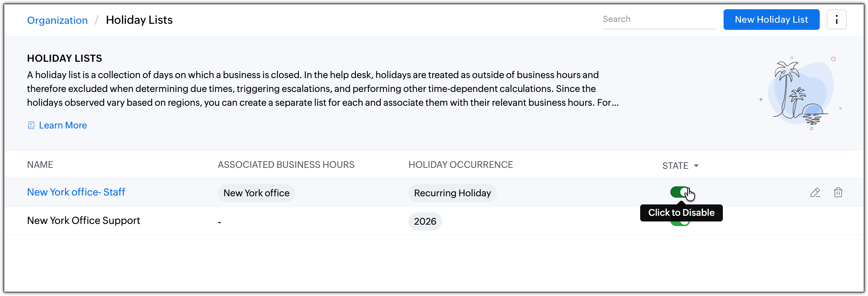Viewport: 868px width, 296px height.
Task: Open the more options vertical dots menu
Action: coord(836,20)
